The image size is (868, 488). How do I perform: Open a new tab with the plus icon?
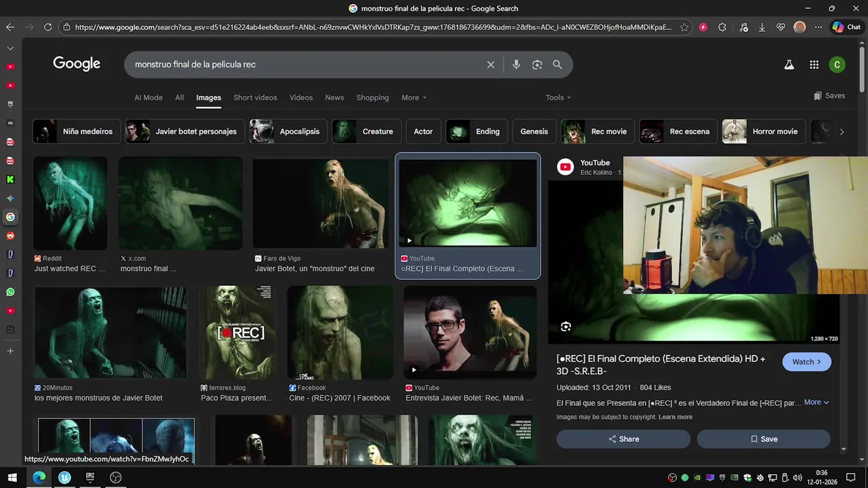point(10,351)
